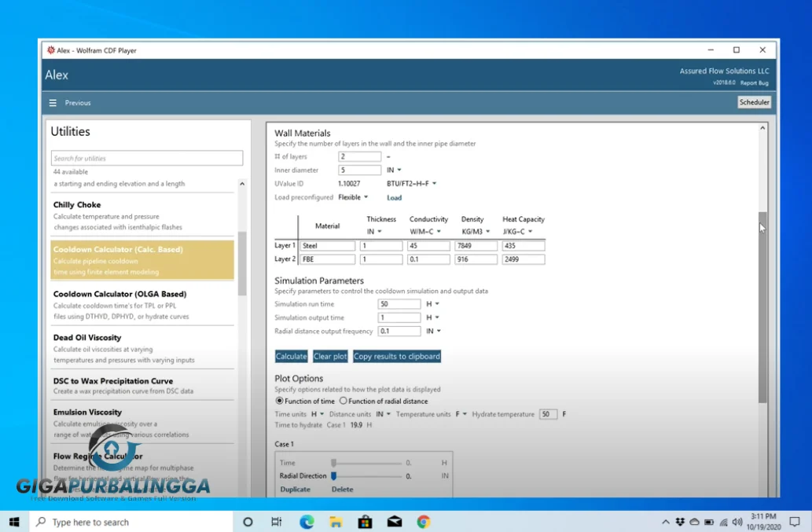Select Function of radial distance option
812x532 pixels.
[x=344, y=401]
